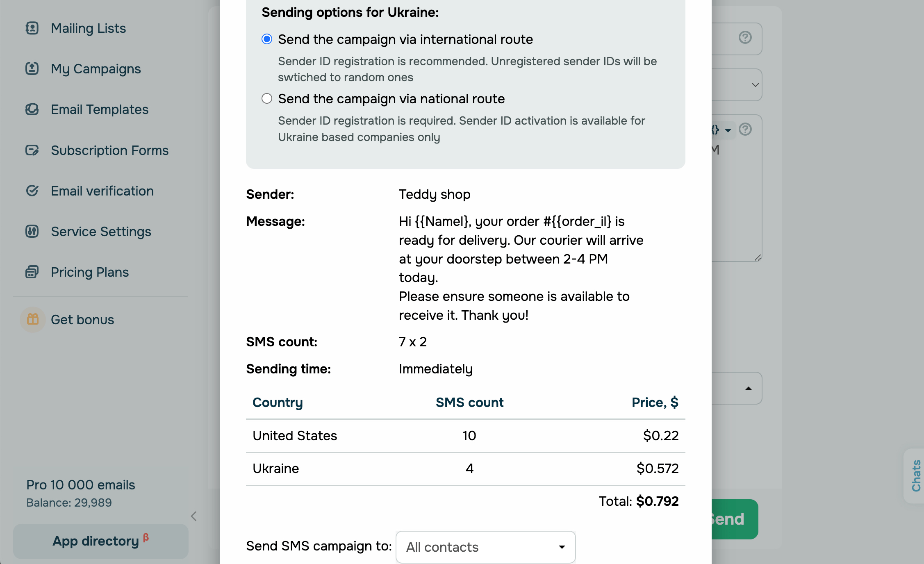Click the Service Settings sliders icon

pos(32,231)
